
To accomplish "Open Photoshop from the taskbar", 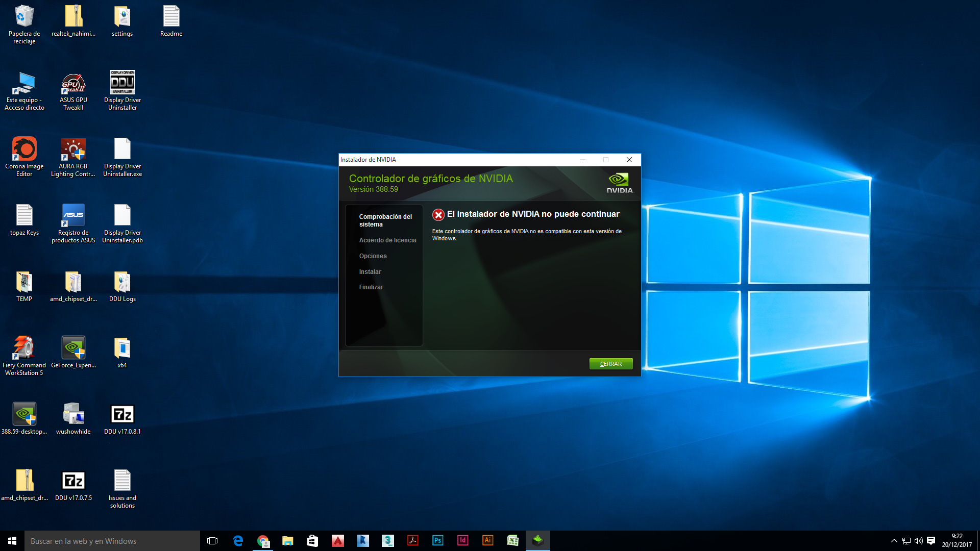I will tap(437, 541).
